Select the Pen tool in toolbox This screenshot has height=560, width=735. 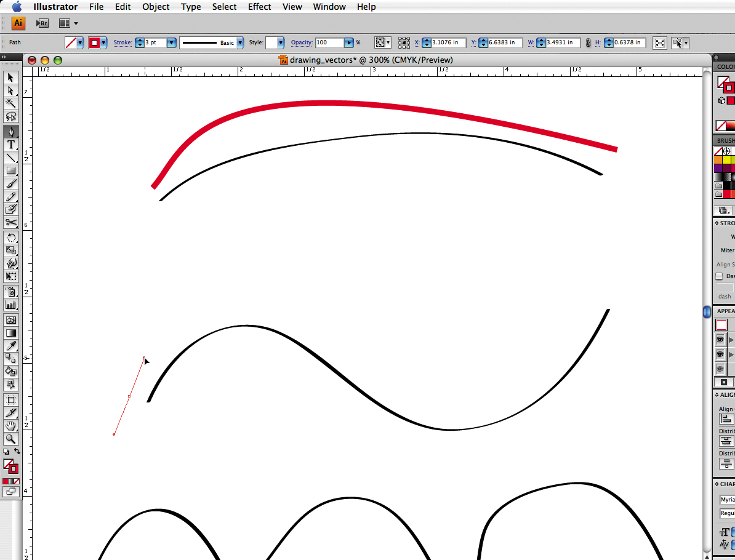(x=11, y=132)
